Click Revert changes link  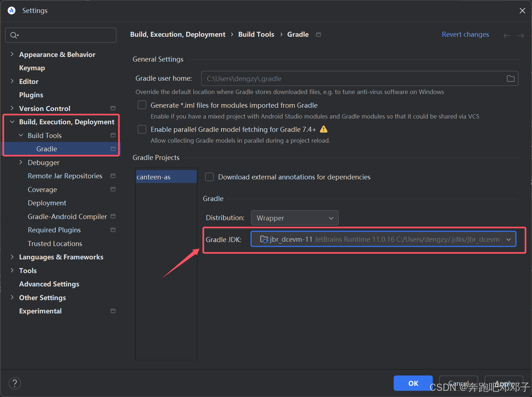point(465,34)
